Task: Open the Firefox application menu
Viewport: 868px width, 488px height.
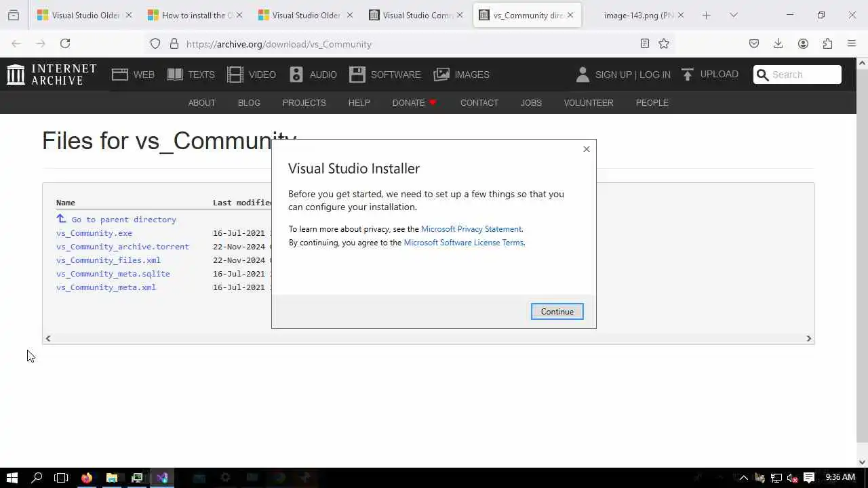Action: (x=852, y=43)
